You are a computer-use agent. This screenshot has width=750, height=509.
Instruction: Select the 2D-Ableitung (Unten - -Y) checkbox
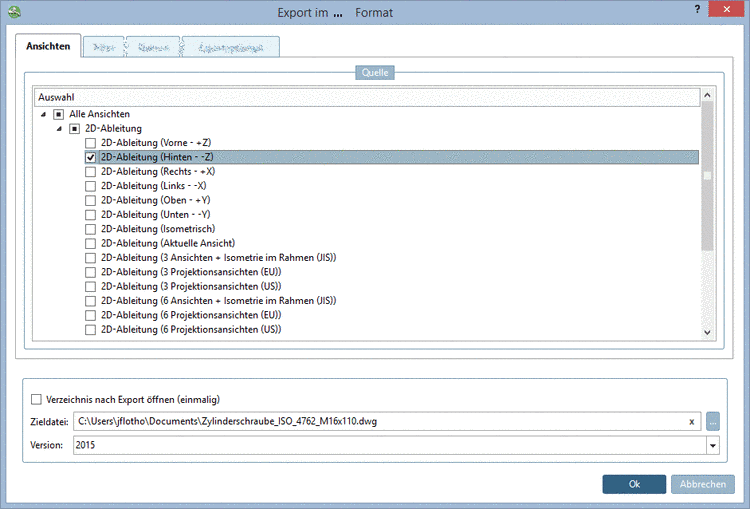90,215
